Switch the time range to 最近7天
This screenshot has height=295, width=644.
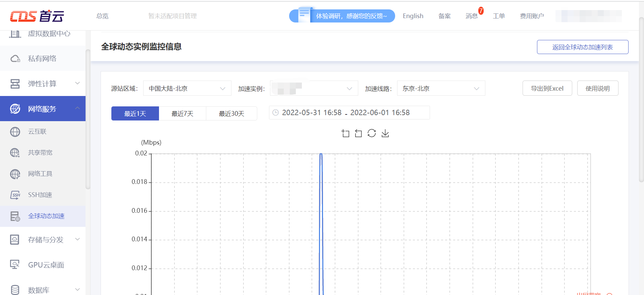[182, 113]
